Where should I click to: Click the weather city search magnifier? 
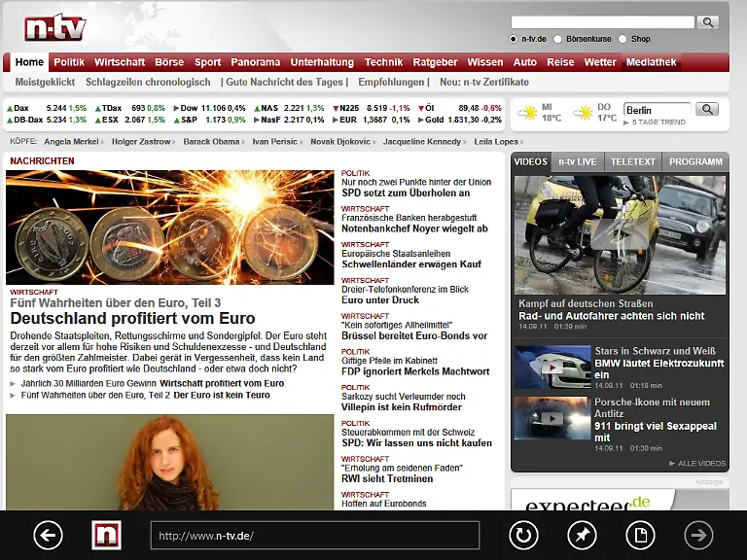[707, 110]
